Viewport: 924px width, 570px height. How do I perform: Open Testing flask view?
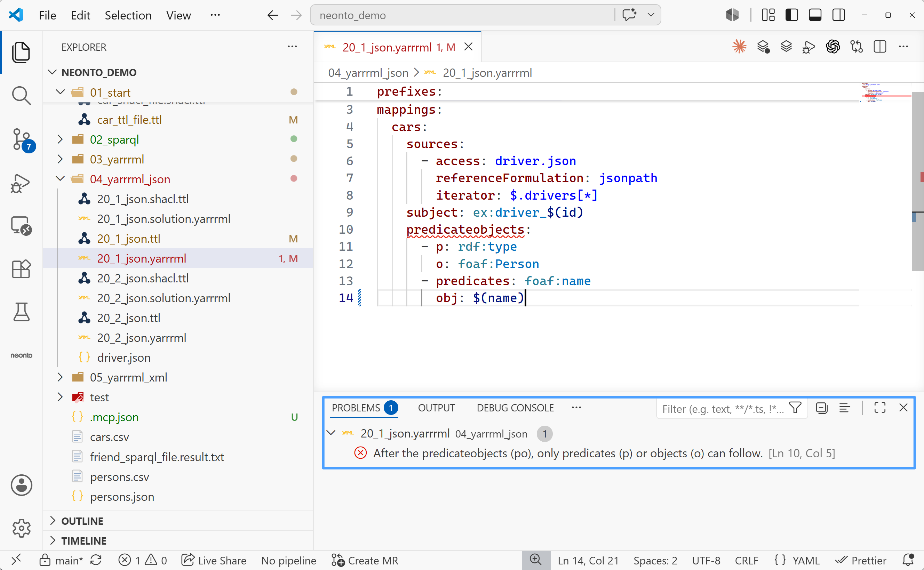pos(21,312)
